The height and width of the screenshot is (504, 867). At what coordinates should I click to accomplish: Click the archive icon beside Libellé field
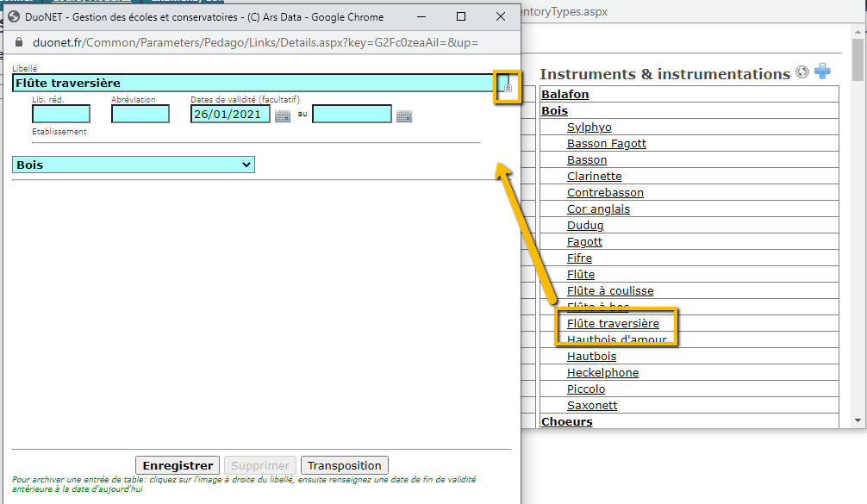[x=508, y=87]
